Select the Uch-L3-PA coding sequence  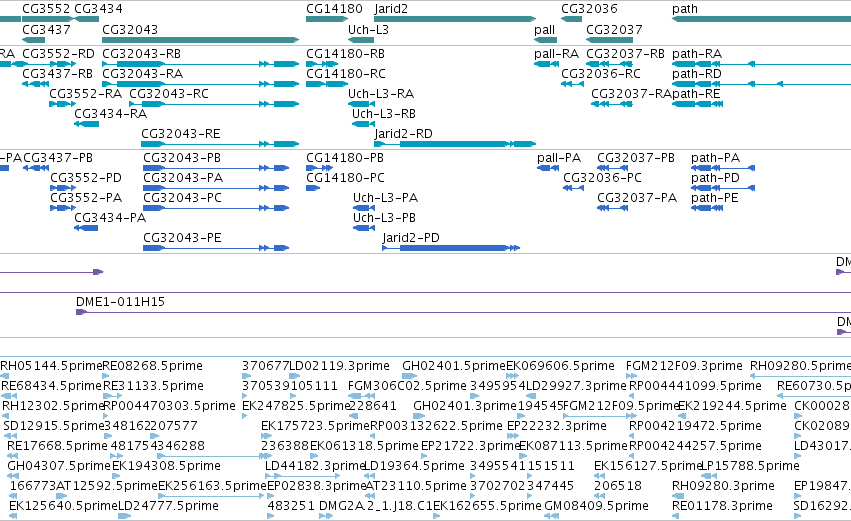click(385, 198)
